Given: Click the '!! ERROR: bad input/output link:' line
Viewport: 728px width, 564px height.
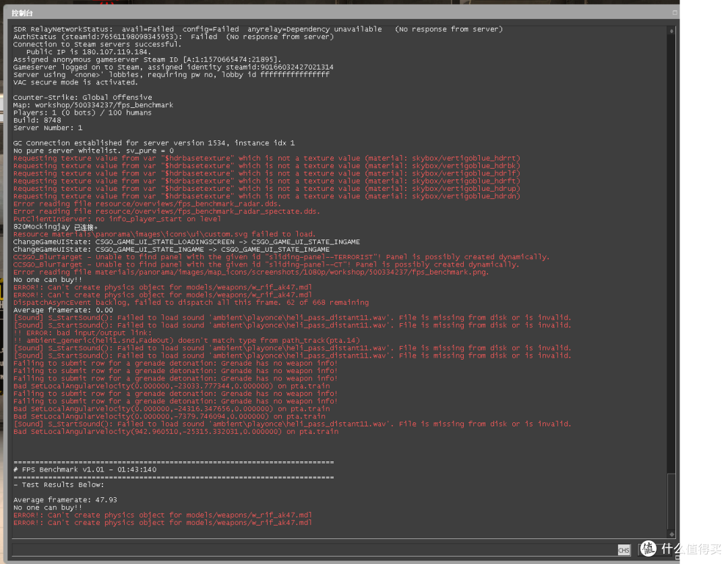Looking at the screenshot, I should (83, 333).
